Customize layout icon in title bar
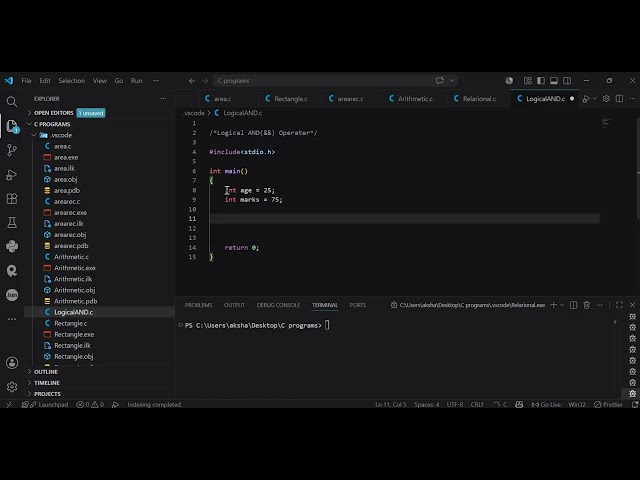The height and width of the screenshot is (480, 640). [x=528, y=81]
